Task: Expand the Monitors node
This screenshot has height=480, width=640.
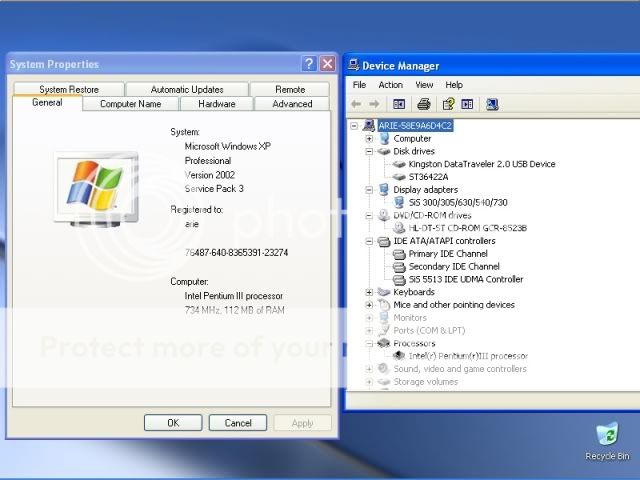Action: pos(369,318)
